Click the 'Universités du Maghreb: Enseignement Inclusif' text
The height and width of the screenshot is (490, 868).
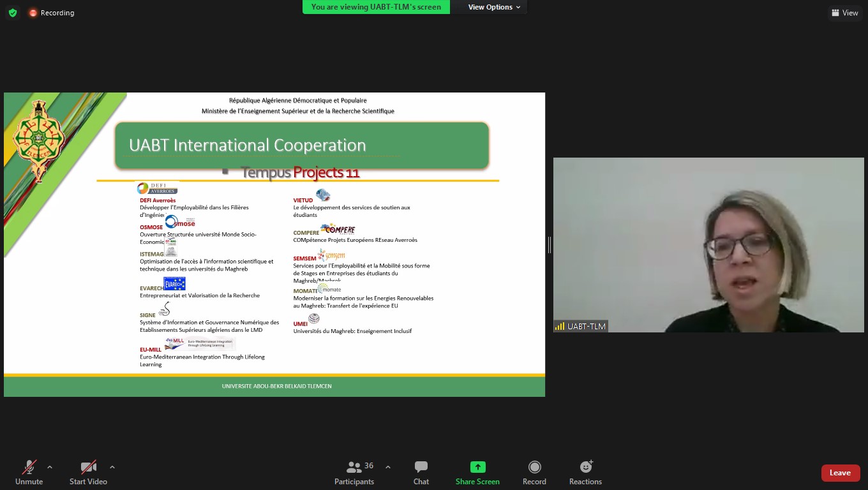click(x=352, y=331)
